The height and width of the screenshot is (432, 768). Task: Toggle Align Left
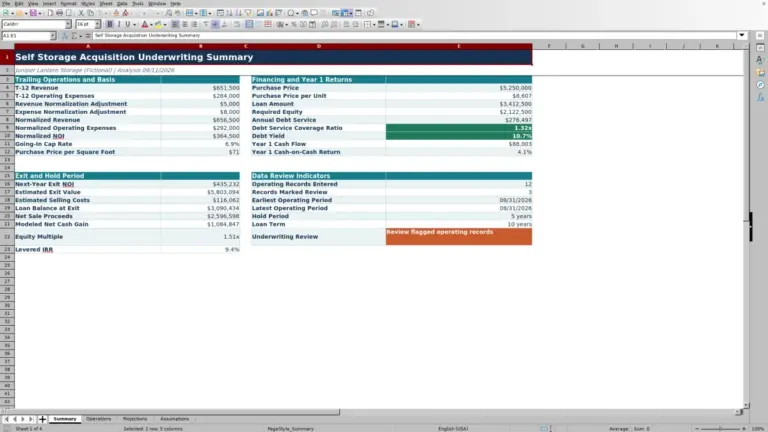tap(175, 24)
